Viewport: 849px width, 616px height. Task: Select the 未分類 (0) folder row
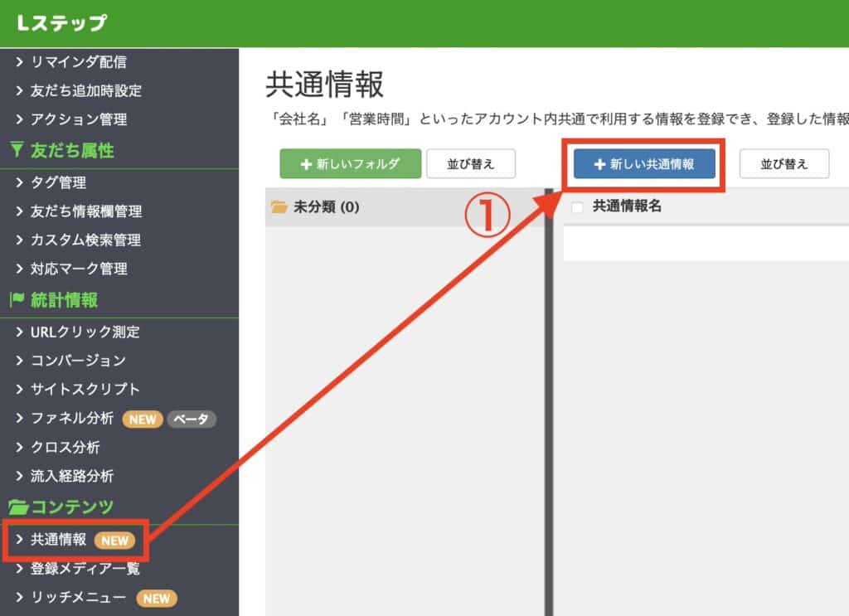[x=404, y=207]
